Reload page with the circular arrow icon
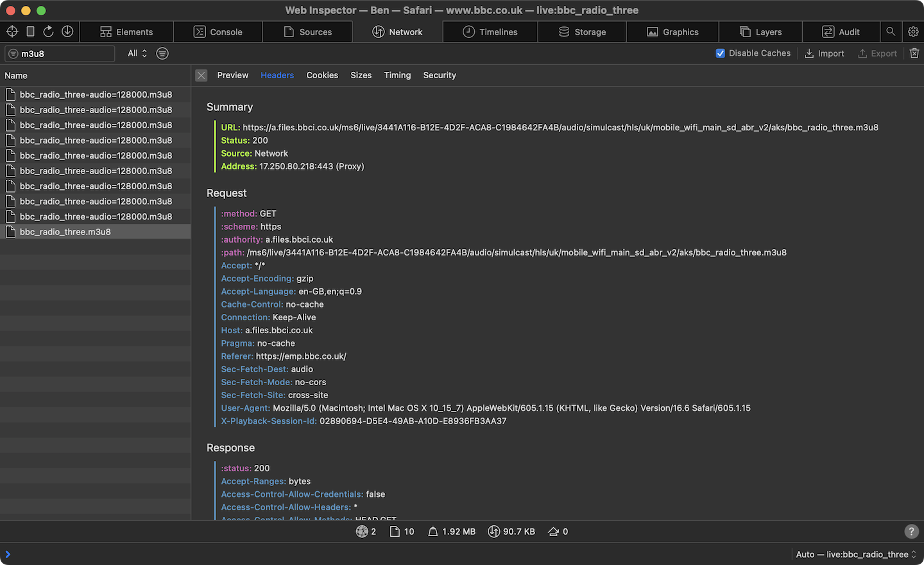Viewport: 924px width, 565px height. coord(48,31)
